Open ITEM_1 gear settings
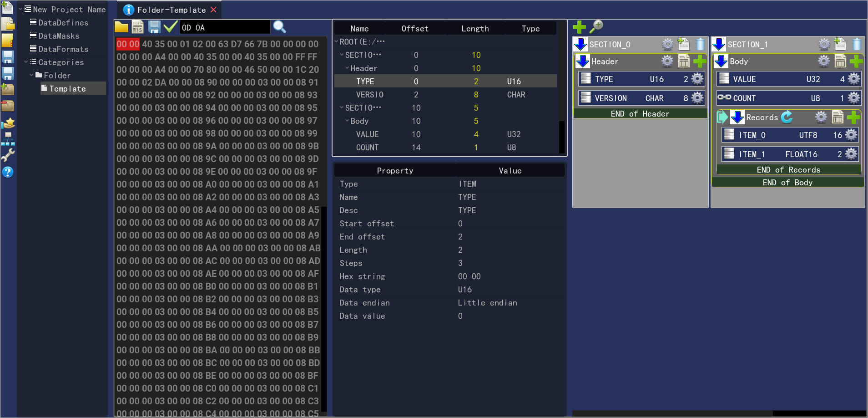The image size is (868, 418). 851,154
